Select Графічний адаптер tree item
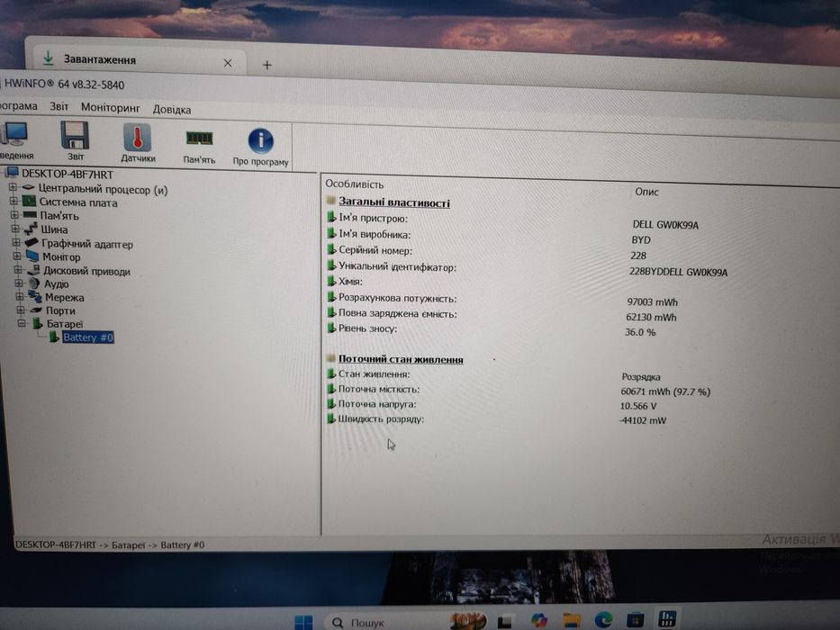The width and height of the screenshot is (840, 630). [x=87, y=244]
